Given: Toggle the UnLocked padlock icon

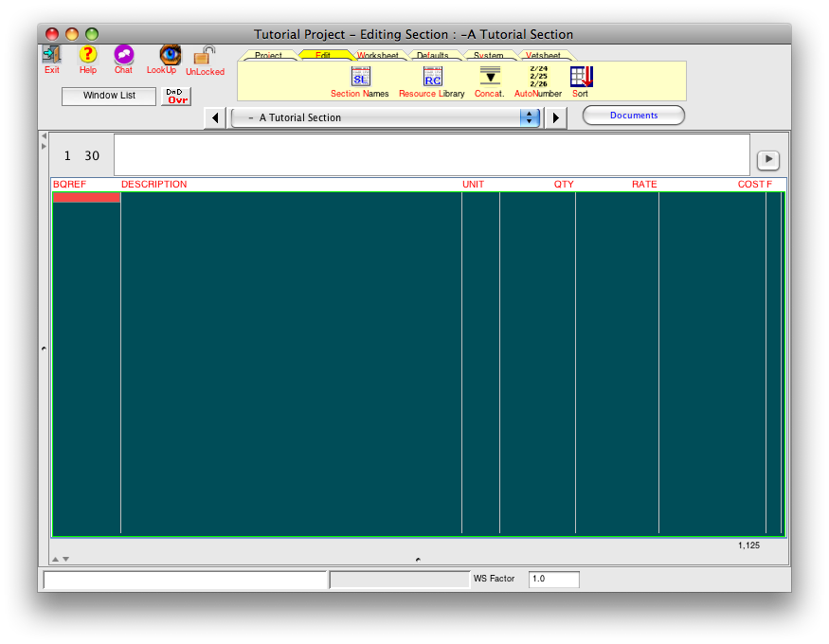Looking at the screenshot, I should tap(205, 56).
